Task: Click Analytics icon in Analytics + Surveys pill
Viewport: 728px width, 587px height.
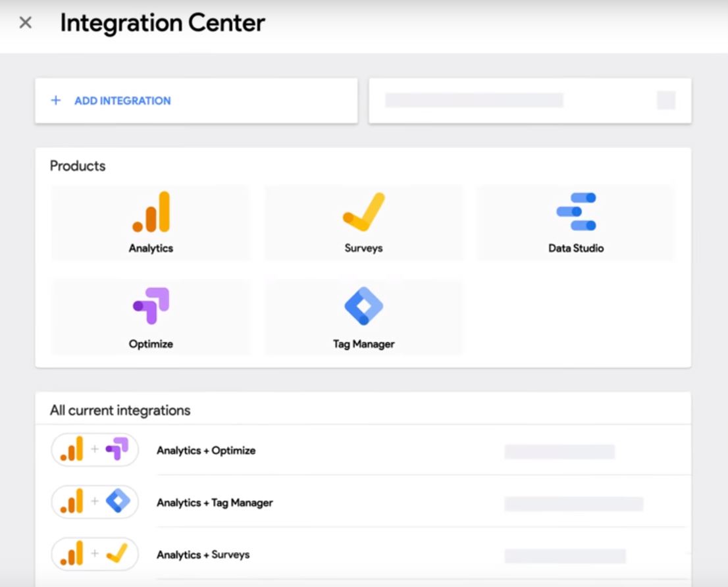Action: (72, 553)
